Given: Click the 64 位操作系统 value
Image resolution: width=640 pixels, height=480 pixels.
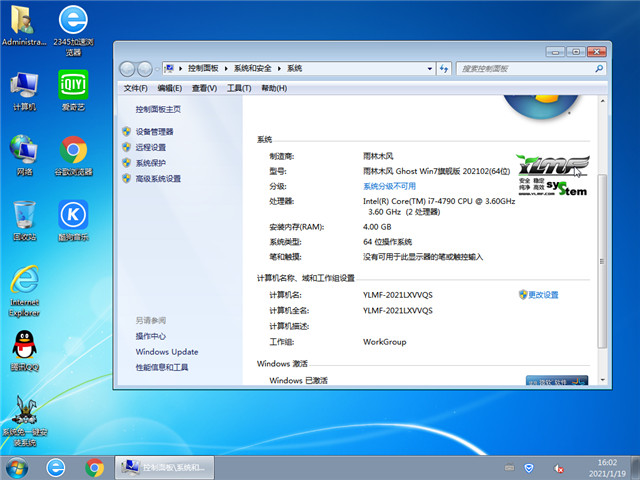Looking at the screenshot, I should (x=387, y=242).
